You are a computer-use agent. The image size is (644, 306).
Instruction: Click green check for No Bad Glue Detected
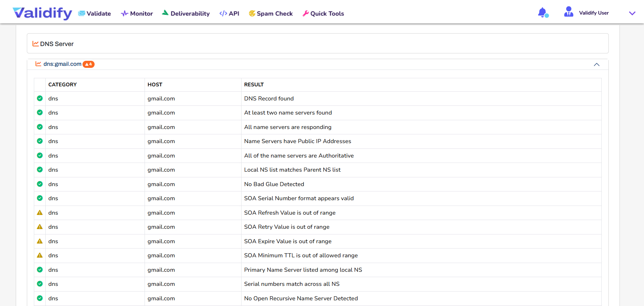coord(40,184)
